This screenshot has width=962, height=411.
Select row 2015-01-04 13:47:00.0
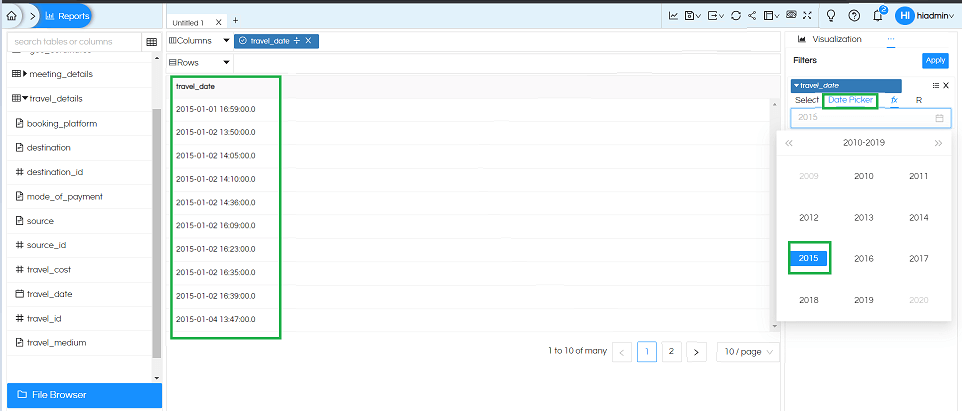tap(215, 319)
